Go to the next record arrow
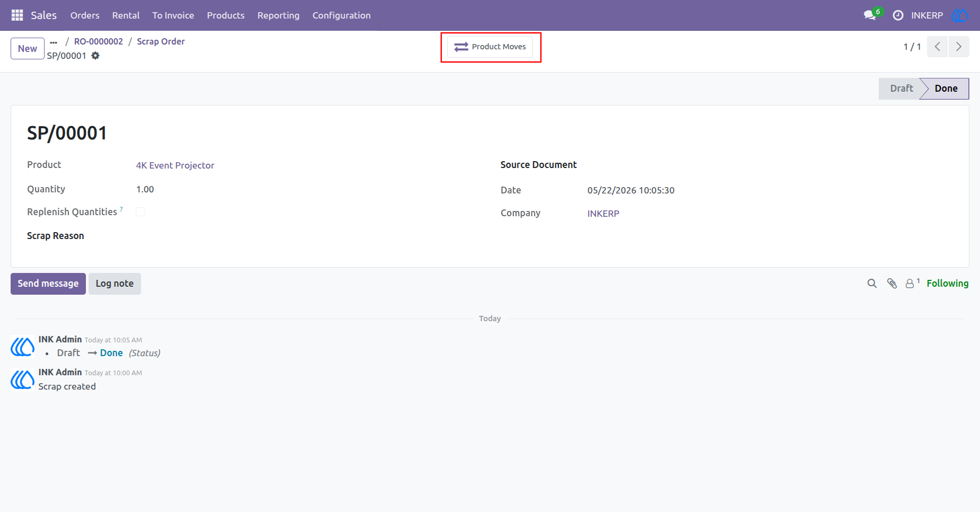Image resolution: width=980 pixels, height=512 pixels. coord(959,47)
